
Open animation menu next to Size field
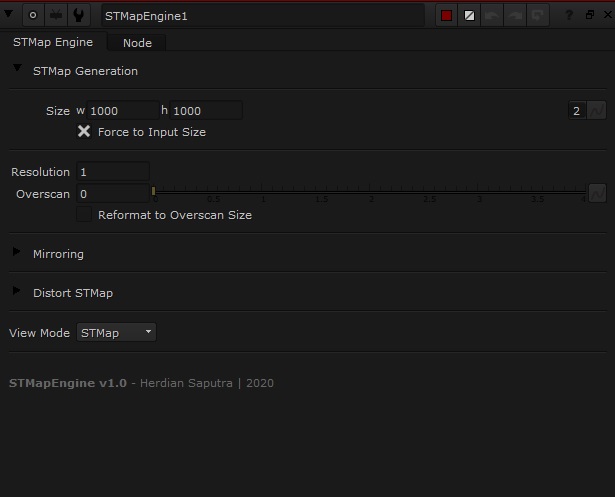(597, 111)
